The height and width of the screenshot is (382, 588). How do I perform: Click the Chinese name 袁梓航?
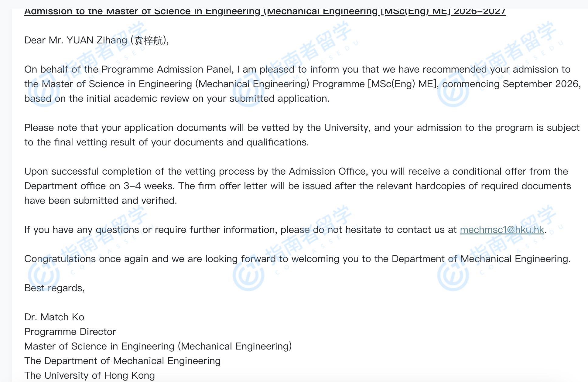tap(149, 40)
